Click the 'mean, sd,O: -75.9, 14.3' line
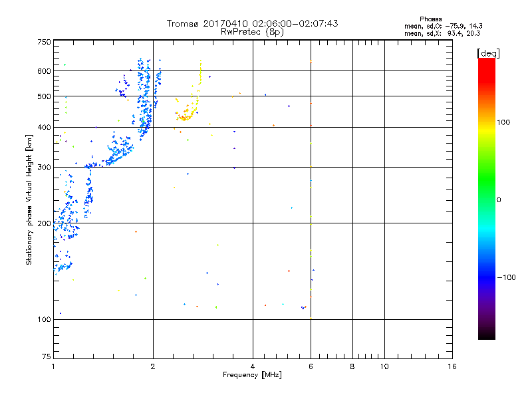Viewport: 532px width, 399px height. pyautogui.click(x=443, y=26)
